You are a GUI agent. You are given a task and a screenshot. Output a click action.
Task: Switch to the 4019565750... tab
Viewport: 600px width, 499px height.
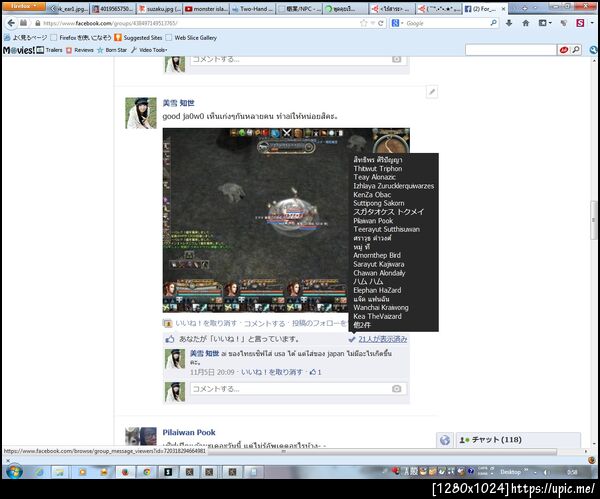tap(113, 8)
